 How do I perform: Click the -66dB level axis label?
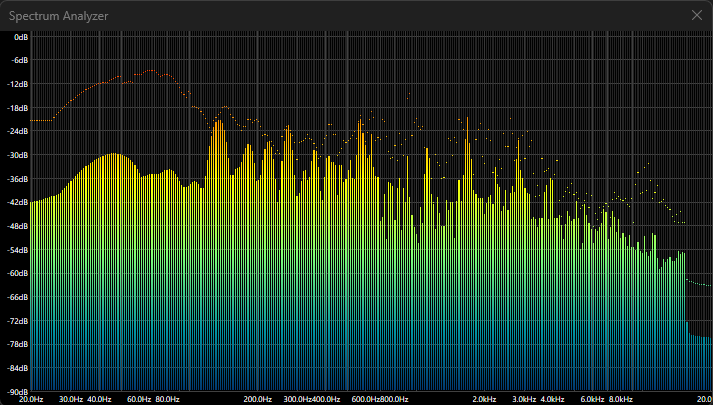(x=18, y=297)
